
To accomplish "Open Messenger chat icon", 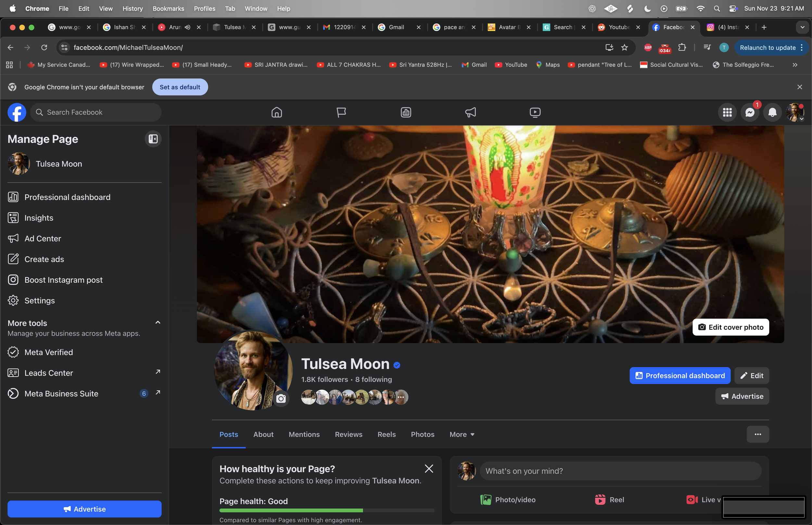I will (749, 112).
